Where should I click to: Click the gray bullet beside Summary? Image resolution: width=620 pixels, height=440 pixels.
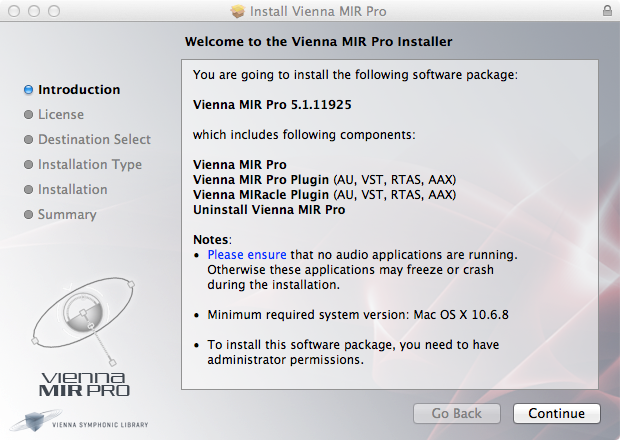tap(28, 215)
